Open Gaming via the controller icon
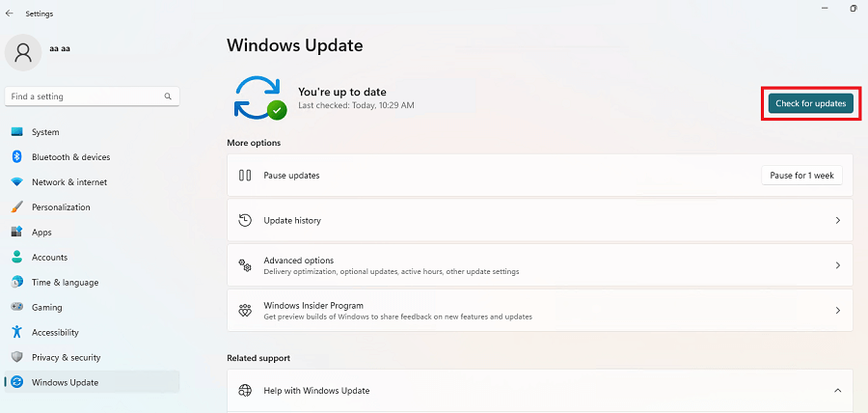The image size is (868, 413). point(16,308)
